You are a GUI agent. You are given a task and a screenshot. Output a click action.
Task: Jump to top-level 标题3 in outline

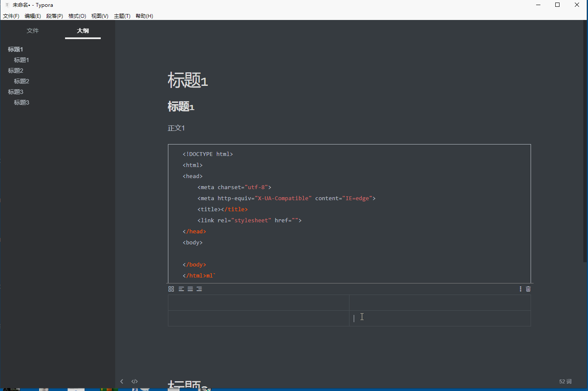point(15,92)
